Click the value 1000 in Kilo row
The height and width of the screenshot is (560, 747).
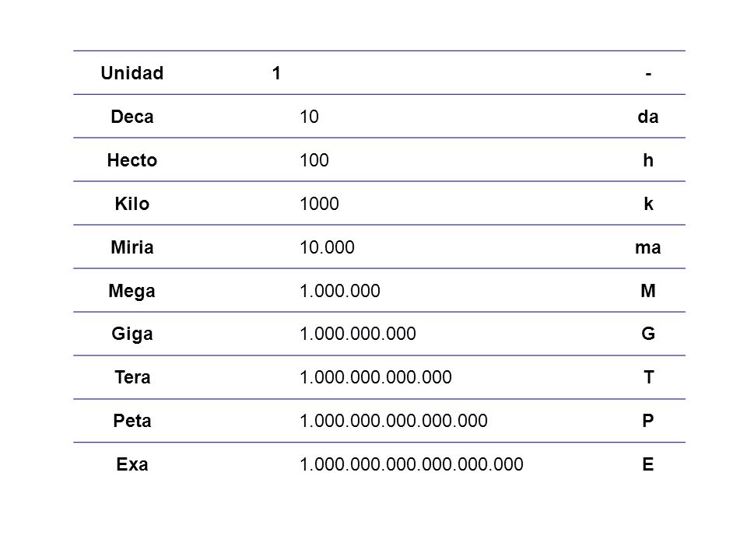tap(319, 204)
